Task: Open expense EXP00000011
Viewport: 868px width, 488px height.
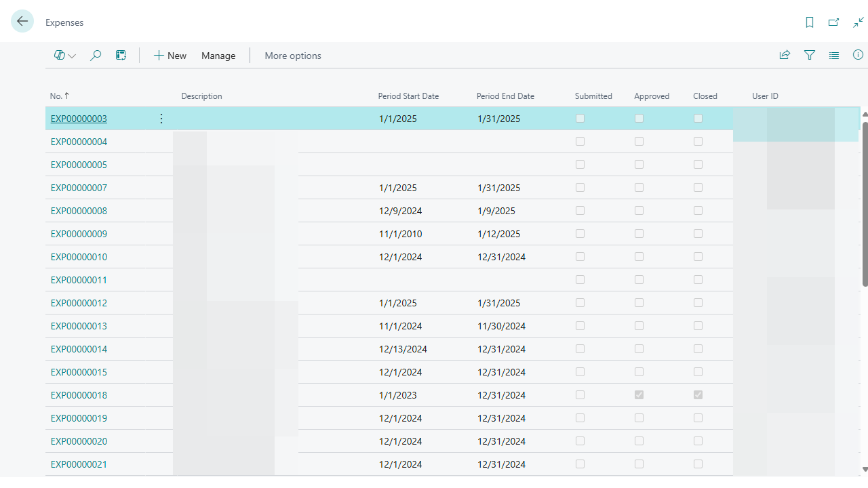Action: [79, 280]
